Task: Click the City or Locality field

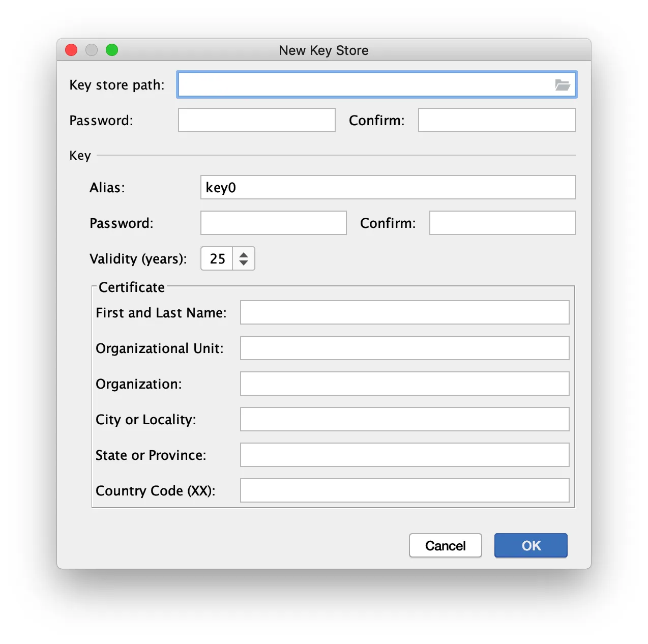Action: coord(405,419)
